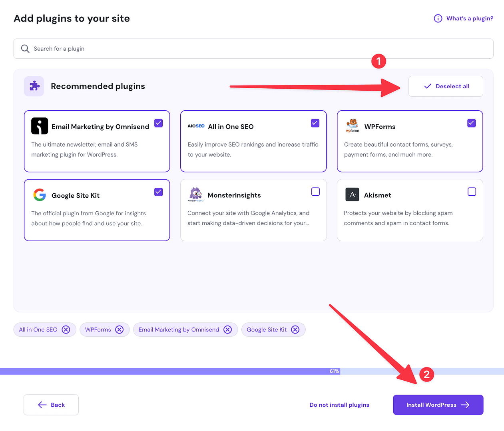Click the search magnifier icon
The width and height of the screenshot is (504, 431).
[25, 48]
